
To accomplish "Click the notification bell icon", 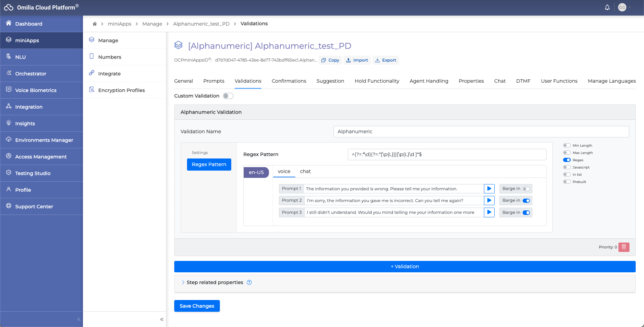I will click(x=607, y=7).
